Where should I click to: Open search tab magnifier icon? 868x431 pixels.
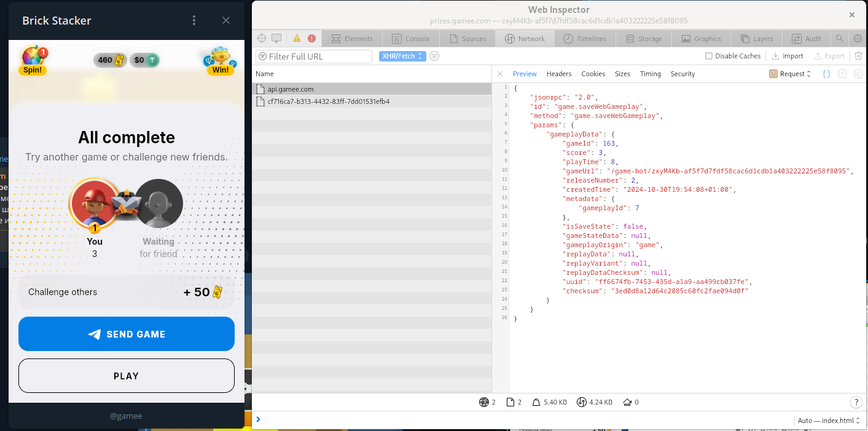(840, 39)
